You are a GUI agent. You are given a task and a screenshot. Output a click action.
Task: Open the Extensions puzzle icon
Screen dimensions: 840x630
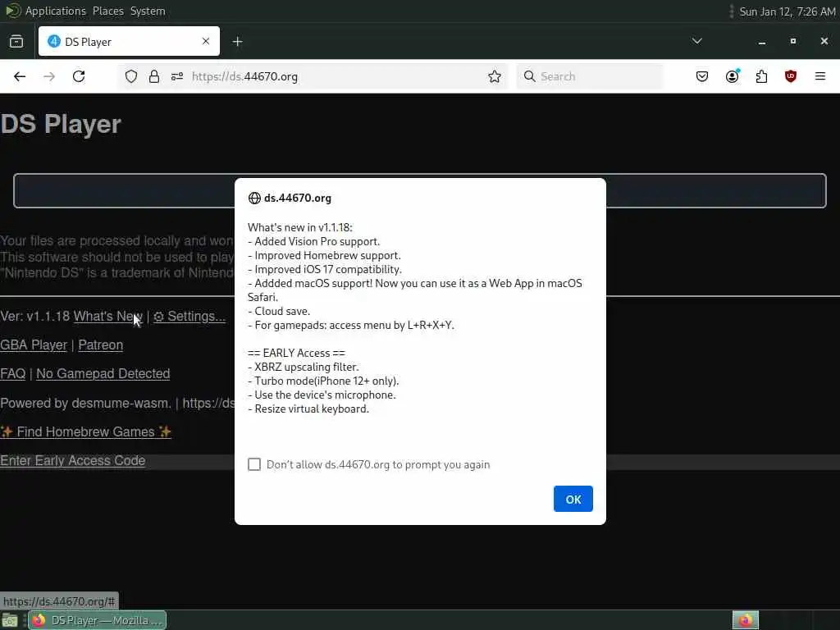pyautogui.click(x=761, y=76)
